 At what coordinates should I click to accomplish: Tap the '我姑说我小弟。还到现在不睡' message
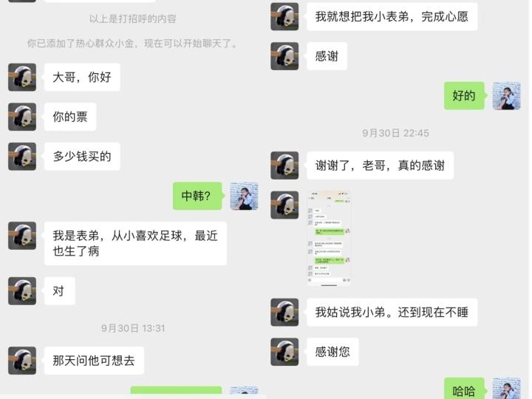392,312
